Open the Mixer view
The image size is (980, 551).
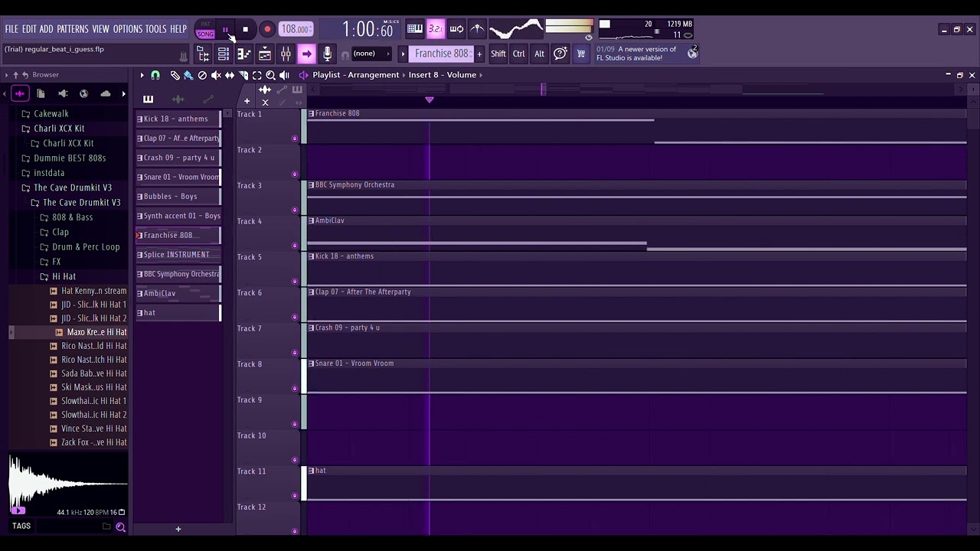click(x=286, y=54)
